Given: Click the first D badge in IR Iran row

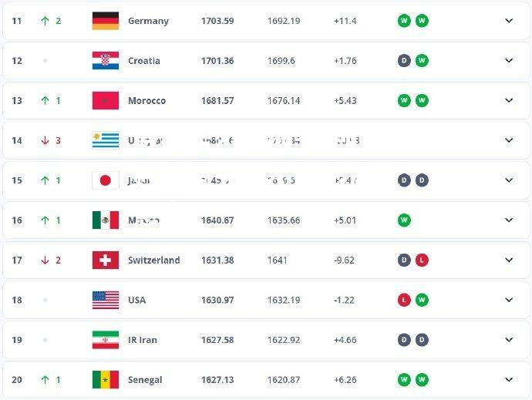Looking at the screenshot, I should tap(404, 340).
